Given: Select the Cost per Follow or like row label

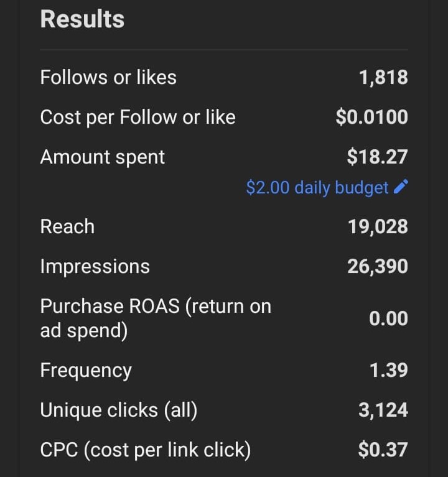Looking at the screenshot, I should click(x=138, y=117).
